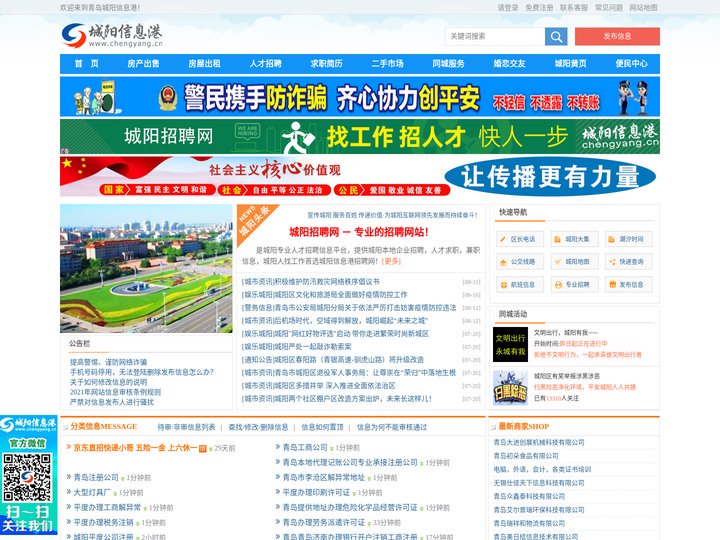The image size is (720, 540).
Task: Click 待审/非审信息列表 link
Action: click(186, 427)
